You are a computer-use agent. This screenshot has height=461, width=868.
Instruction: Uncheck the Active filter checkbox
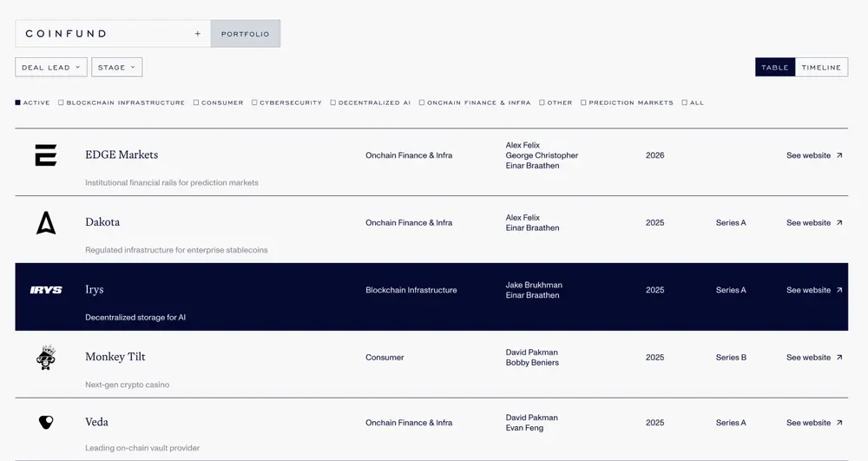click(x=17, y=102)
